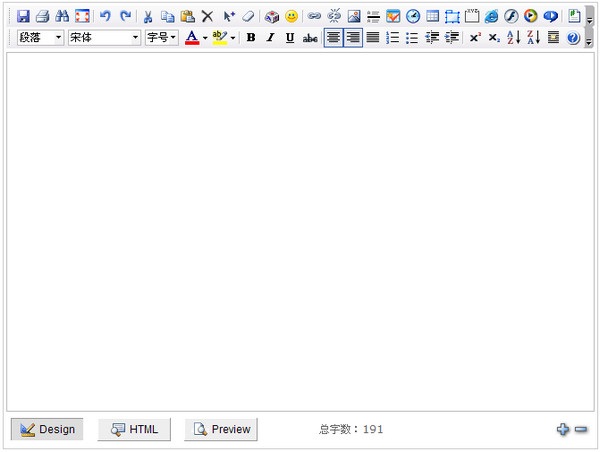Click inside the empty editing area
The width and height of the screenshot is (600, 452).
click(x=300, y=232)
